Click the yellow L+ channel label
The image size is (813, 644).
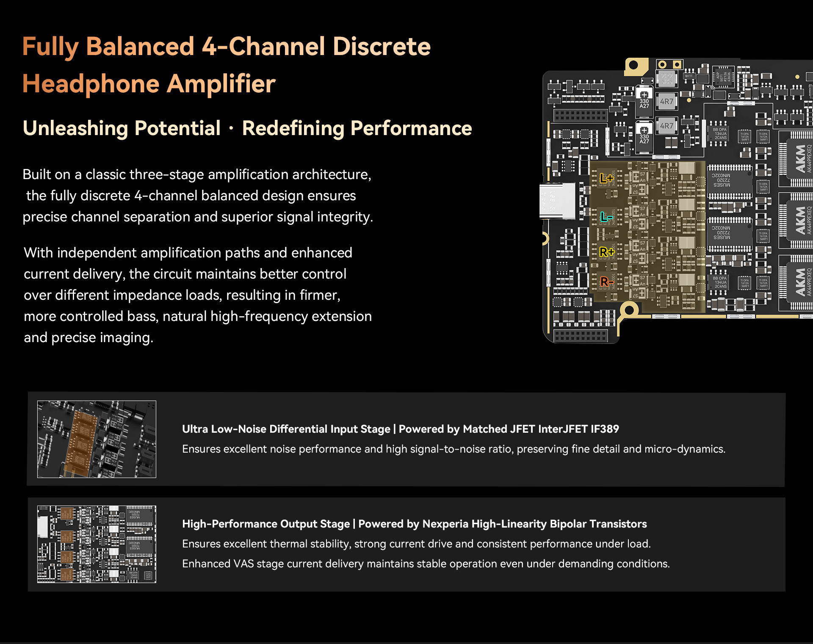pos(606,178)
